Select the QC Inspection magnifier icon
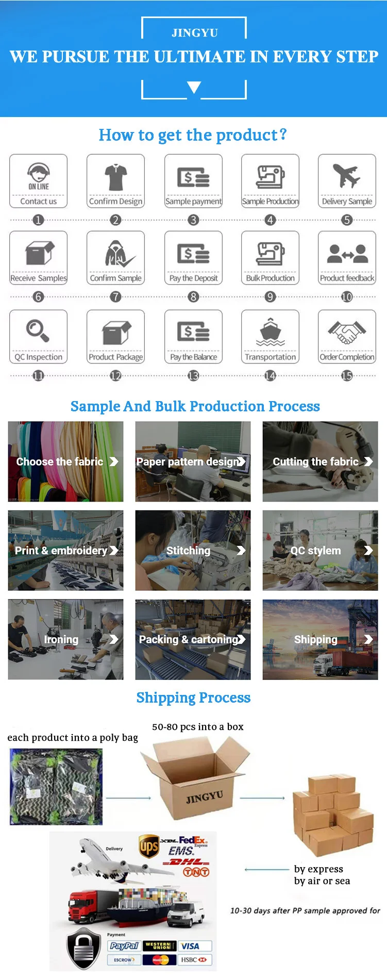This screenshot has width=387, height=980. 38,330
